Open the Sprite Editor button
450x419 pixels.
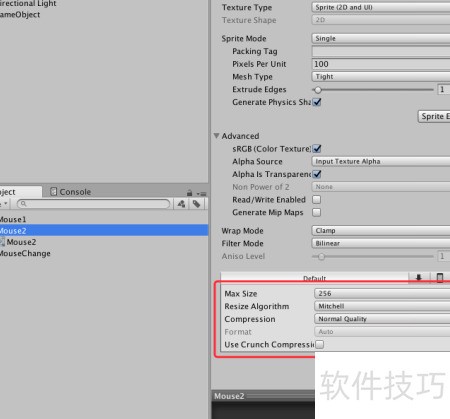pyautogui.click(x=434, y=116)
